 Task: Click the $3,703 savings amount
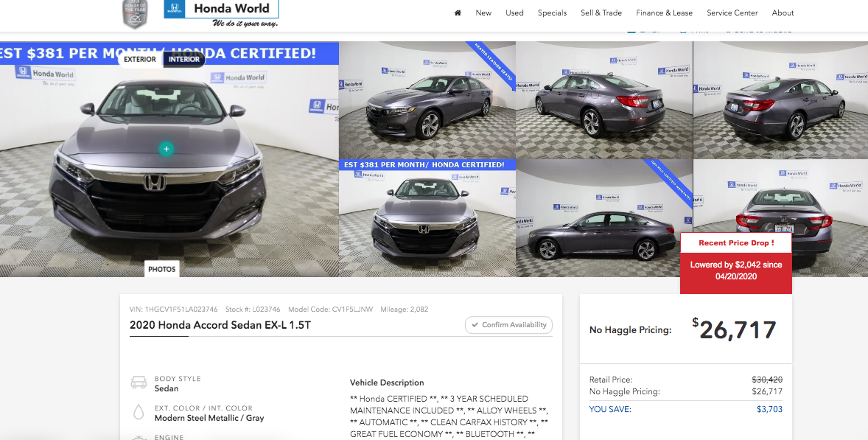pyautogui.click(x=769, y=409)
